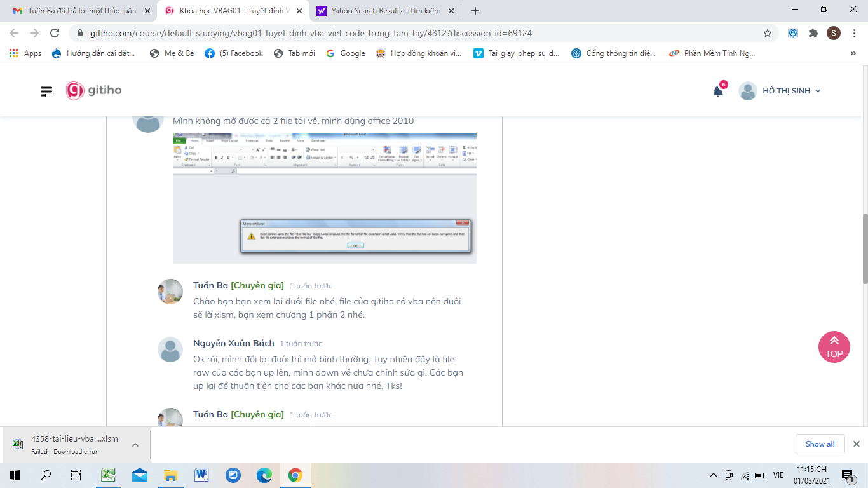Open the Action Center notification icon
Image resolution: width=868 pixels, height=488 pixels.
[848, 475]
